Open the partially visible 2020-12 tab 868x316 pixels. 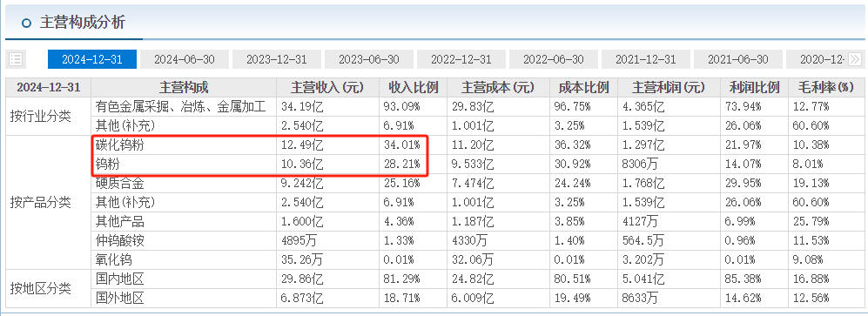click(816, 59)
